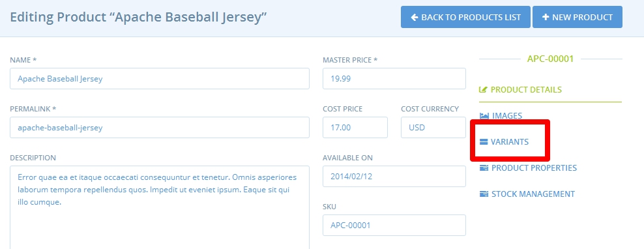Screen dimensions: 644x249
Task: Click the picture icon next to Images
Action: (x=484, y=116)
